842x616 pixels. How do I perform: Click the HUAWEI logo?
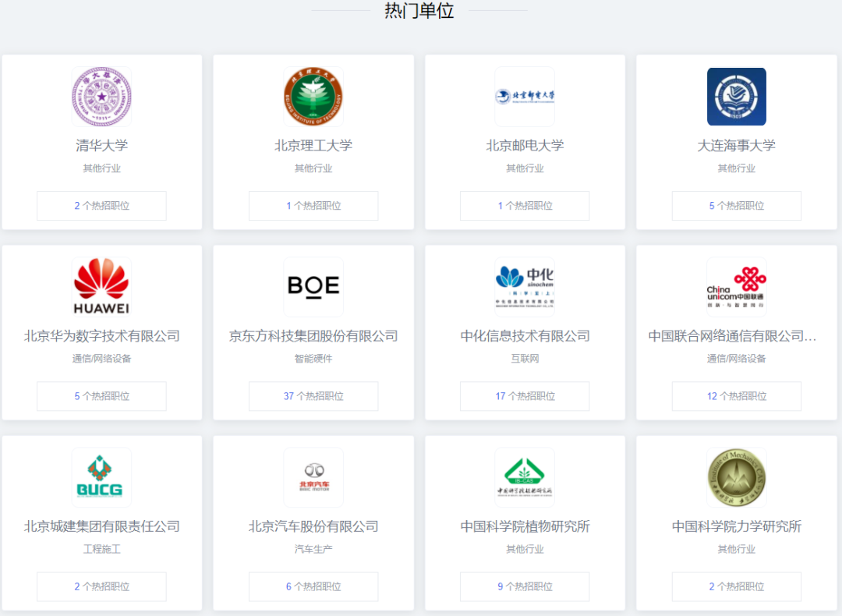(x=101, y=285)
